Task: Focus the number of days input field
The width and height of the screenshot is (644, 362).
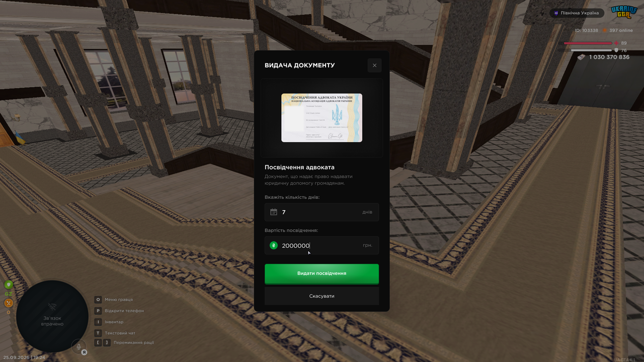Action: [x=321, y=212]
